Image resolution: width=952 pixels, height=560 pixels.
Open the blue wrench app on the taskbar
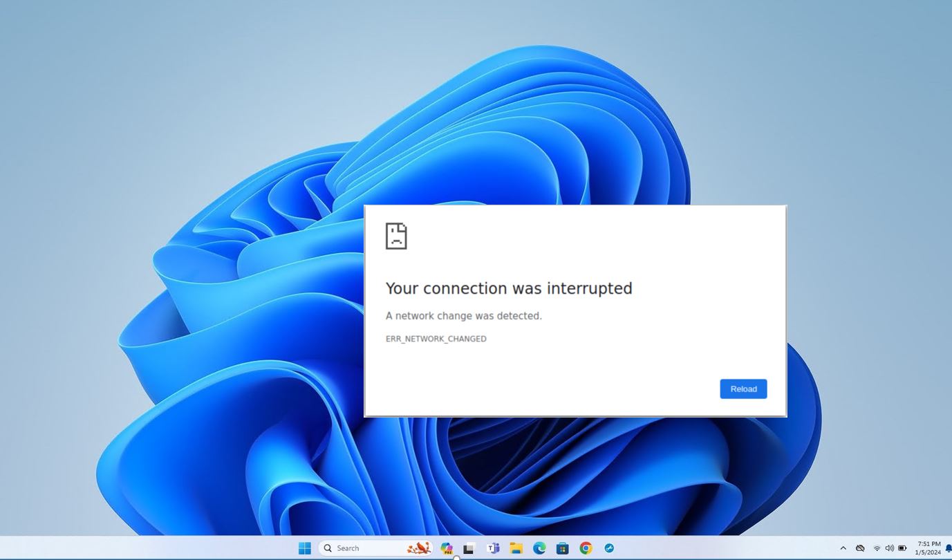pyautogui.click(x=609, y=548)
